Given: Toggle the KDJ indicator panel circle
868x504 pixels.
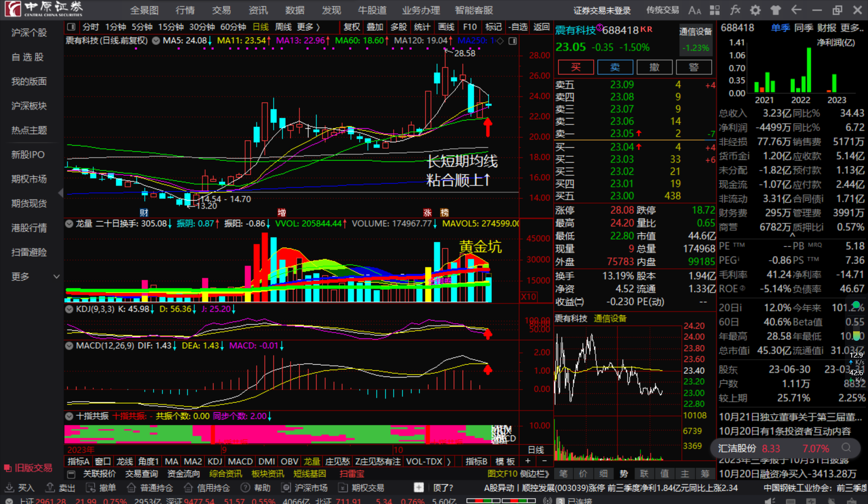Looking at the screenshot, I should point(69,309).
